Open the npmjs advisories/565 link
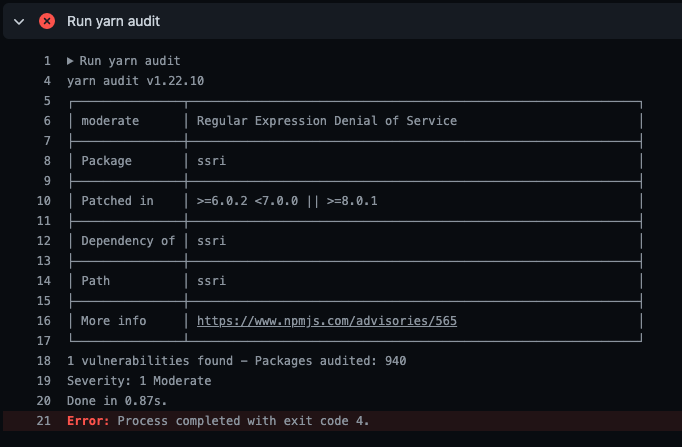The width and height of the screenshot is (682, 447). (x=327, y=321)
